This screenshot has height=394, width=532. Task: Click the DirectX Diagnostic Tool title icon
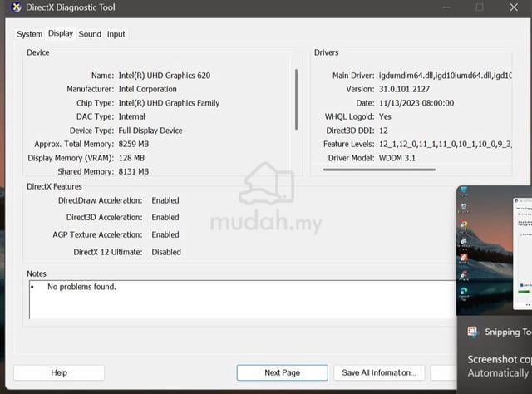(15, 7)
